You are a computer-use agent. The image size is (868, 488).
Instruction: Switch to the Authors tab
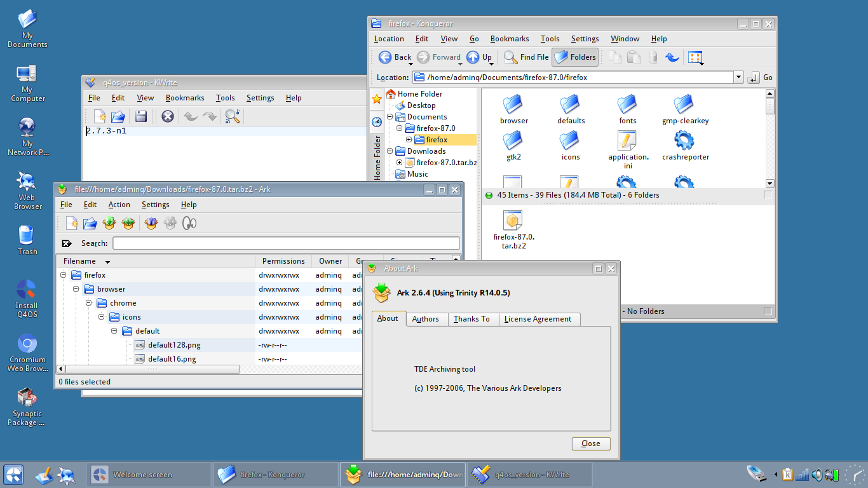tap(425, 319)
